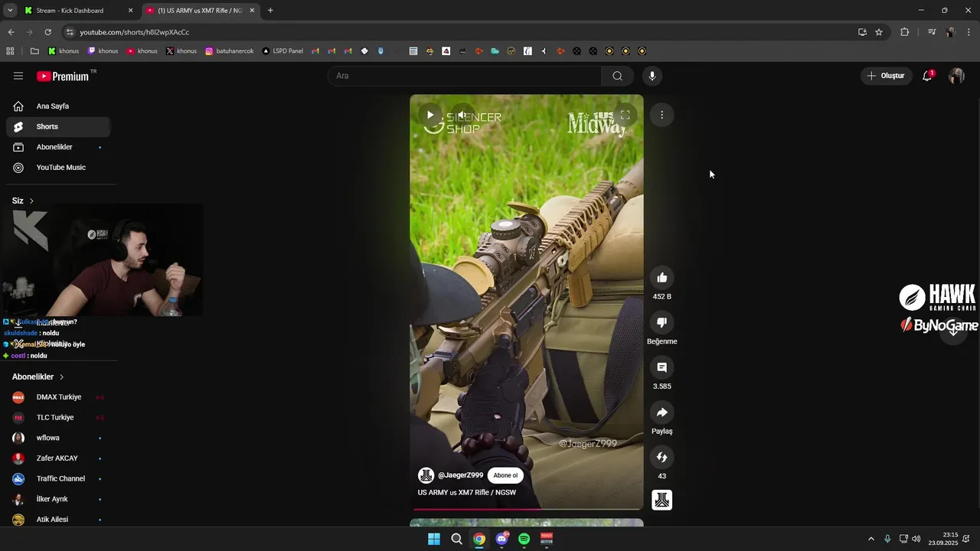
Task: Open the browser extensions puzzle icon
Action: click(x=904, y=32)
